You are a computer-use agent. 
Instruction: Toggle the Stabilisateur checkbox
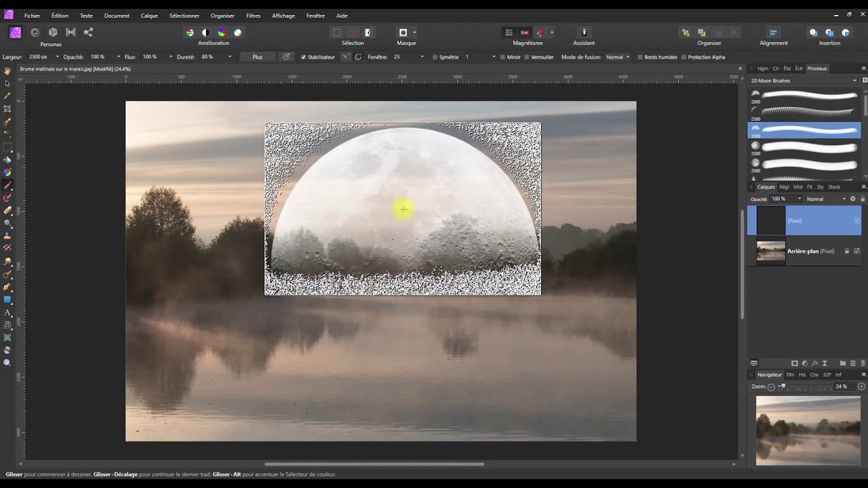pyautogui.click(x=303, y=57)
